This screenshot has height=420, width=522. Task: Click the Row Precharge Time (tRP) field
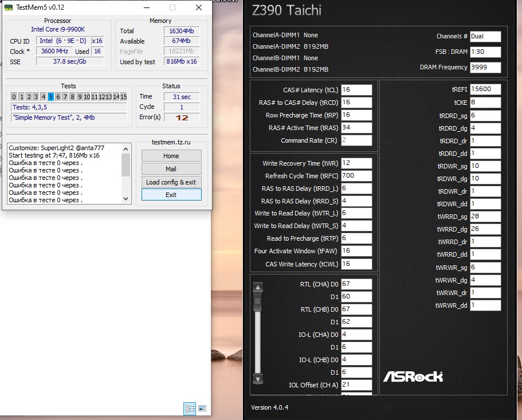[x=356, y=115]
